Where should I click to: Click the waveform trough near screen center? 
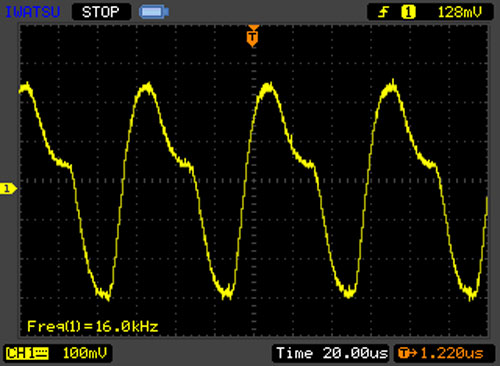[x=228, y=292]
